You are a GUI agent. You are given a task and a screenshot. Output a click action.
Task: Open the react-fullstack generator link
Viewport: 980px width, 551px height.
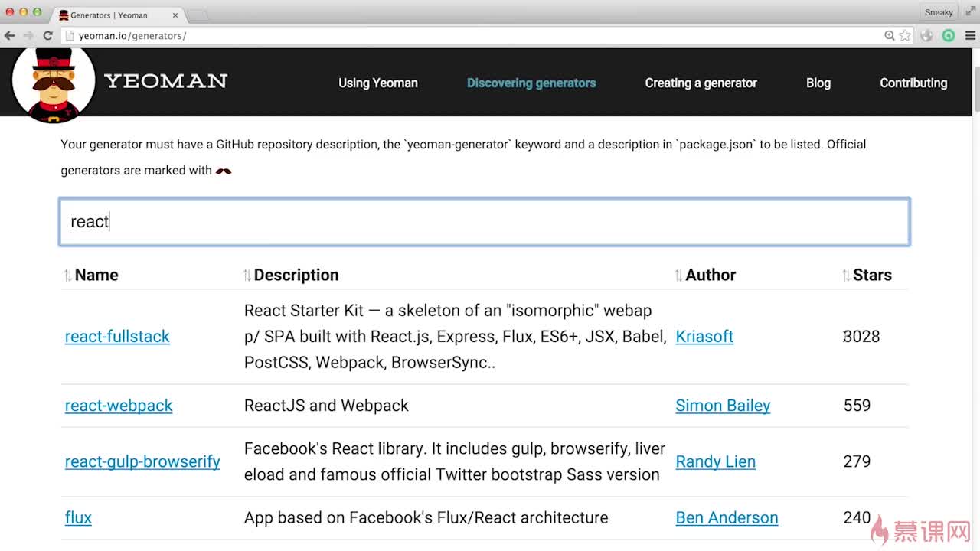point(117,337)
